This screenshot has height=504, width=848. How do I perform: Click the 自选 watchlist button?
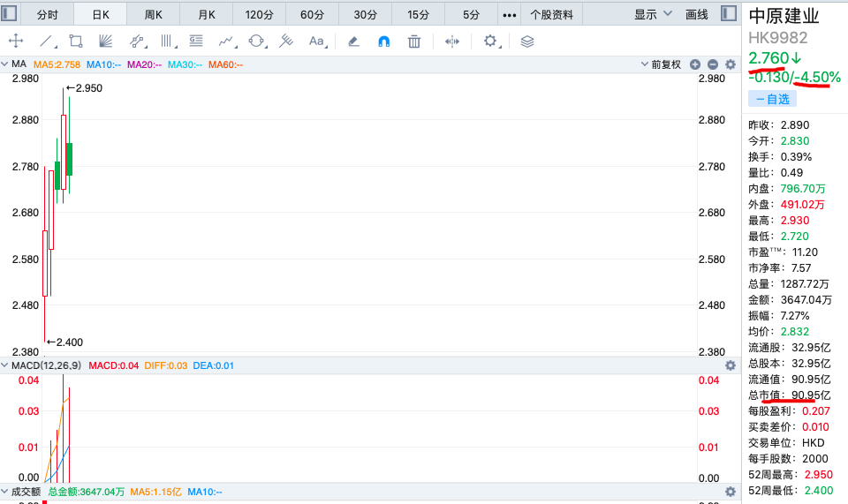pos(772,99)
